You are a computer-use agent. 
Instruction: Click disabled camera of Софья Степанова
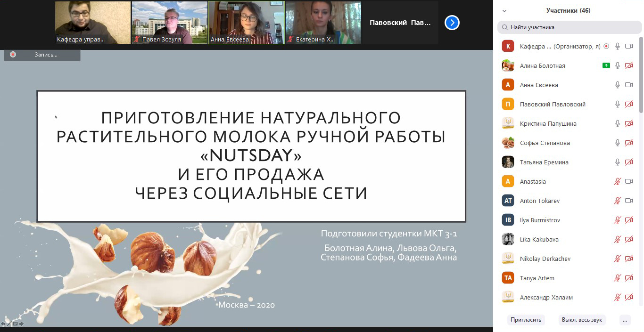coord(628,143)
